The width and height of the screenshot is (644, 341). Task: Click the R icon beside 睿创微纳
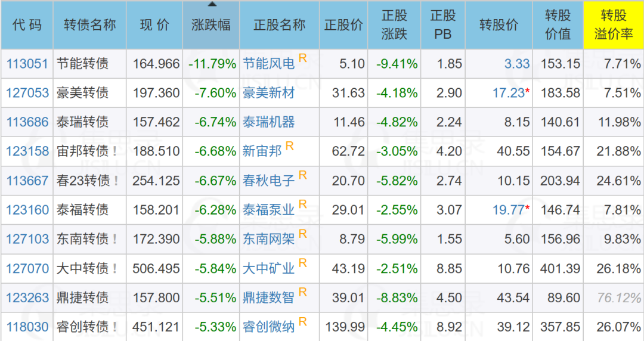(x=303, y=321)
